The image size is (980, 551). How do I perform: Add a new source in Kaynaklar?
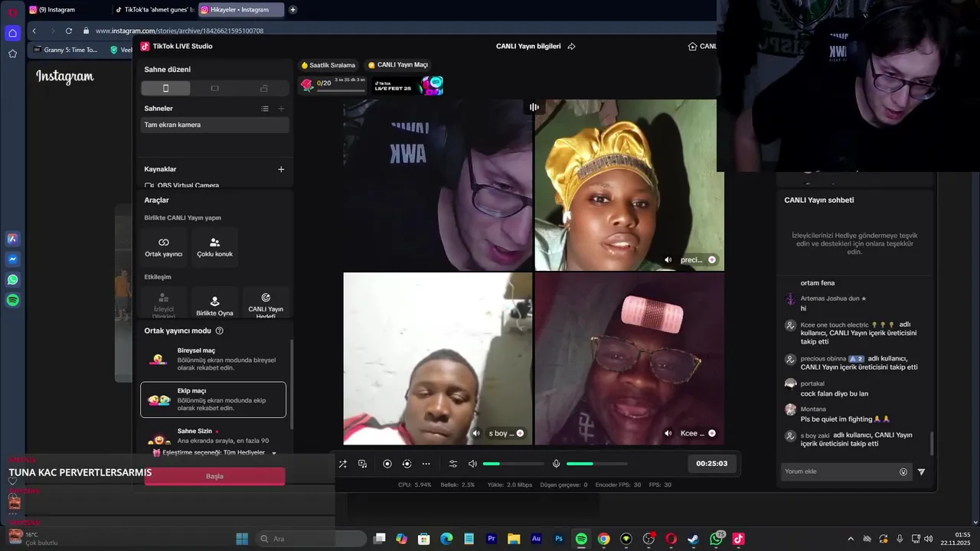[x=281, y=169]
